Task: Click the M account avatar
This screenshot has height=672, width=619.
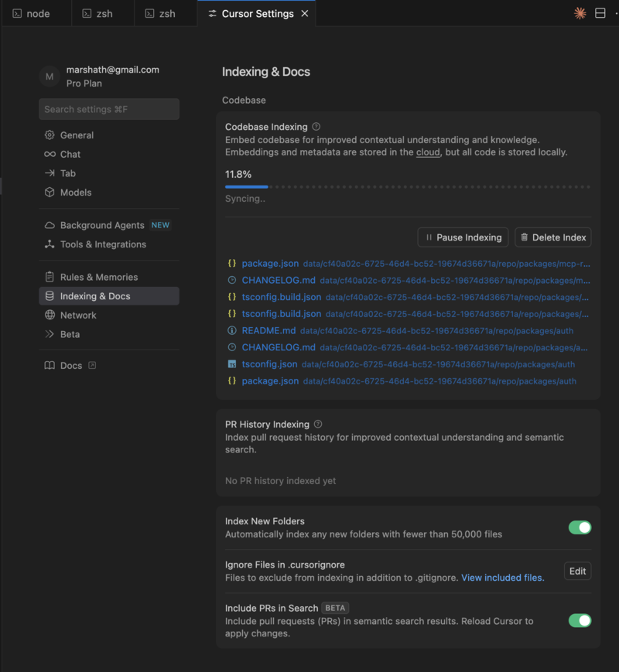Action: pos(50,77)
